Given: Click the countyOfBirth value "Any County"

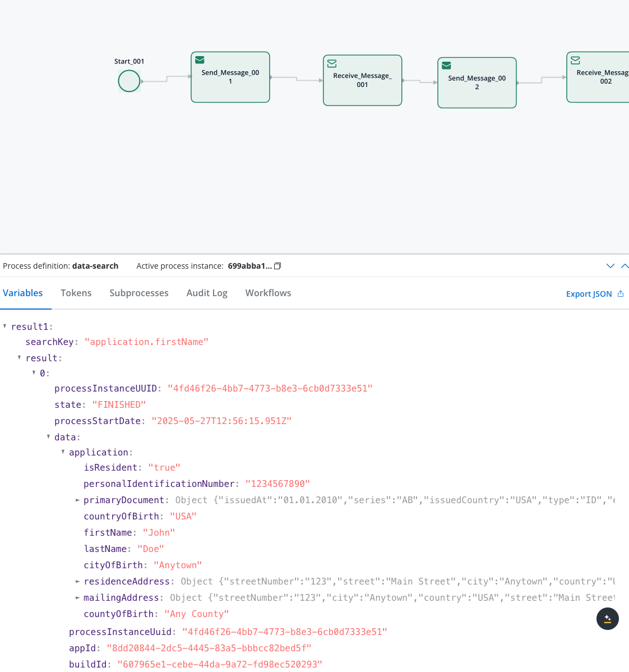Looking at the screenshot, I should tap(197, 614).
